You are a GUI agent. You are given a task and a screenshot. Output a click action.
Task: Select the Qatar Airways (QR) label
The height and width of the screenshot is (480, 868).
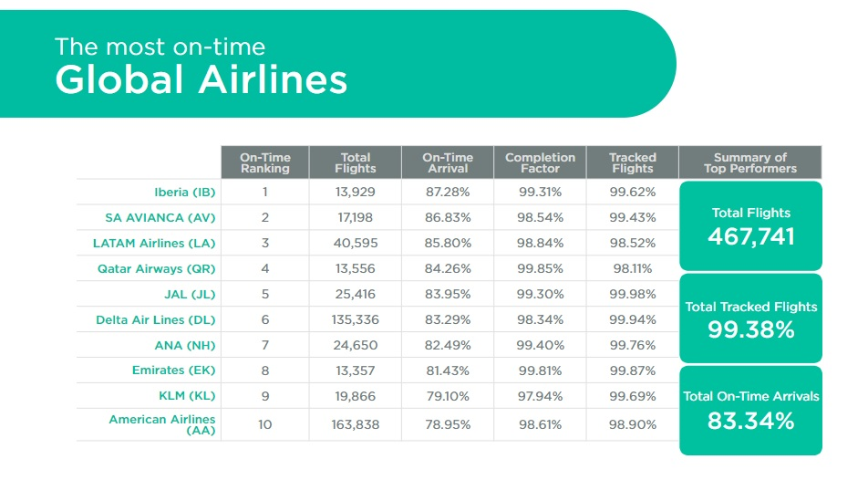(156, 269)
